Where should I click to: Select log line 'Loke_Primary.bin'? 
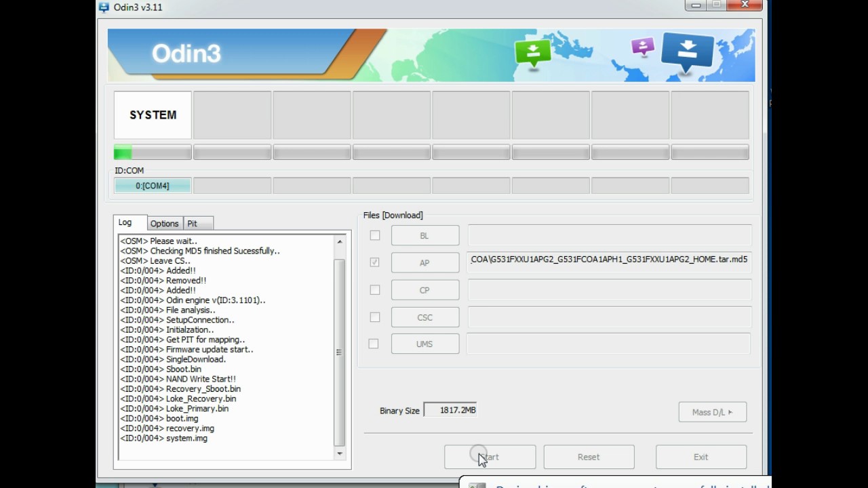tap(174, 409)
